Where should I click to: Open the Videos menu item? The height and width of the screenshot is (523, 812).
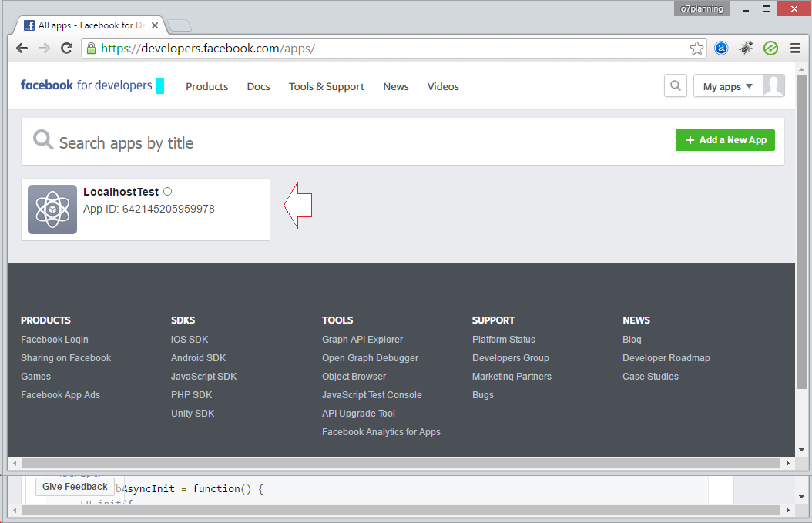(443, 86)
